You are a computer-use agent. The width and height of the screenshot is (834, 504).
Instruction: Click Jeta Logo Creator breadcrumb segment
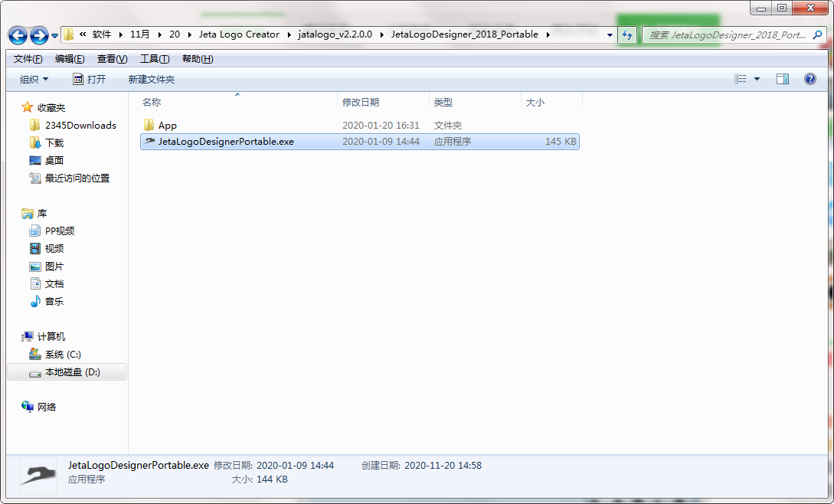coord(240,34)
